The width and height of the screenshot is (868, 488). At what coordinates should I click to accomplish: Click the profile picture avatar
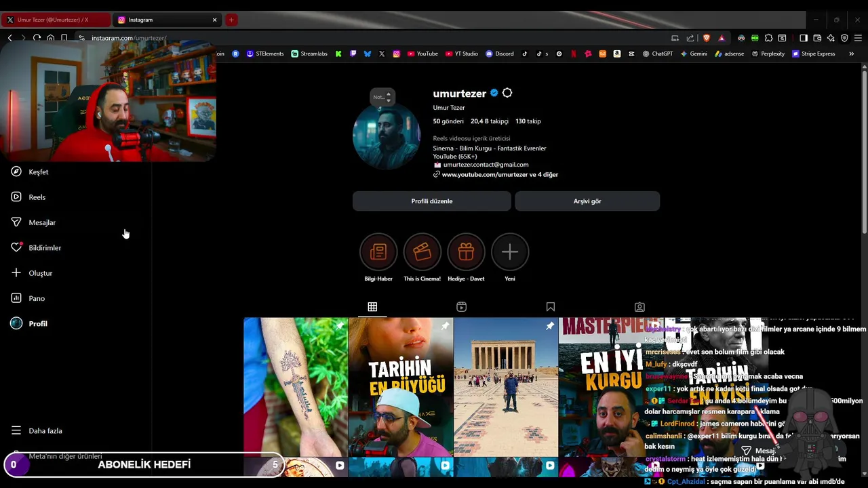pyautogui.click(x=387, y=135)
